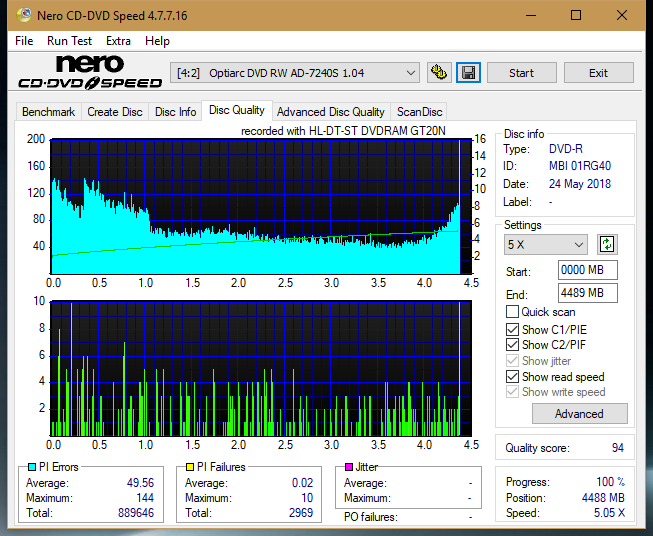Toggle Show jitter checkbox
This screenshot has height=536, width=653.
[512, 361]
